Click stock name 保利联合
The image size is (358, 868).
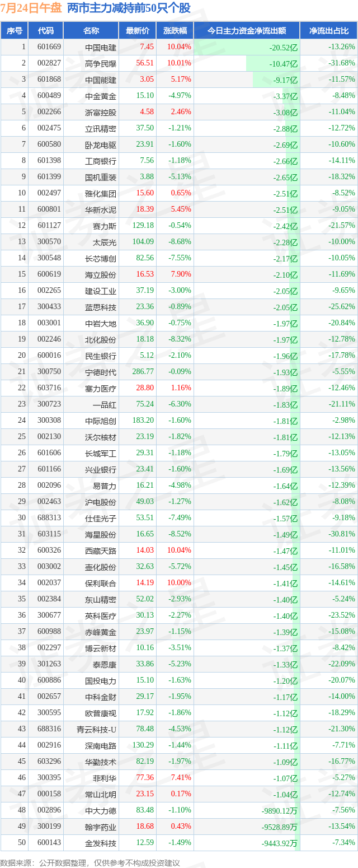101,583
